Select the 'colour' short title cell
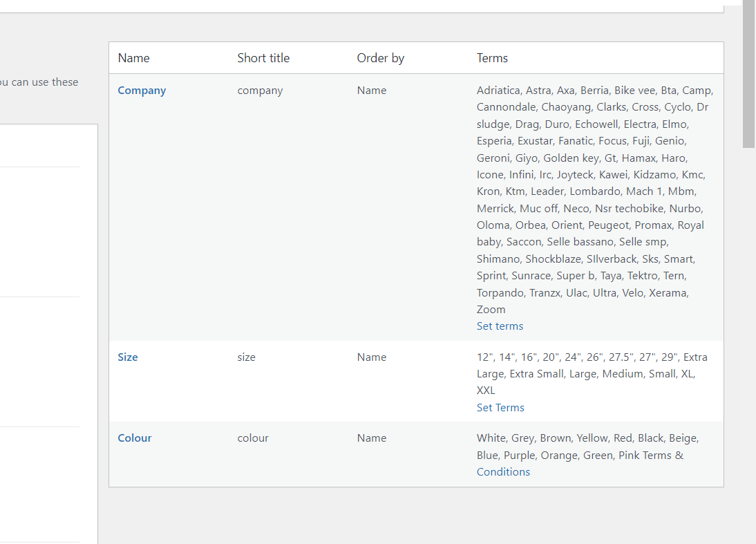The width and height of the screenshot is (756, 544). pyautogui.click(x=253, y=438)
